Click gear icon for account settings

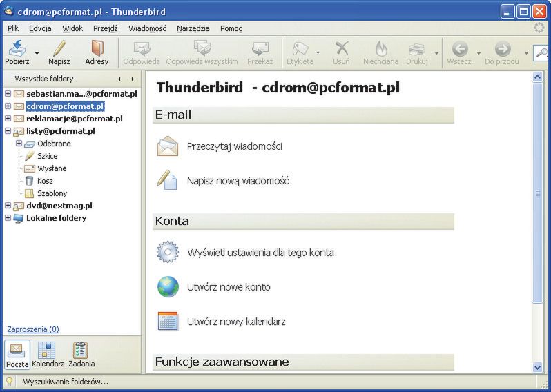[x=168, y=252]
